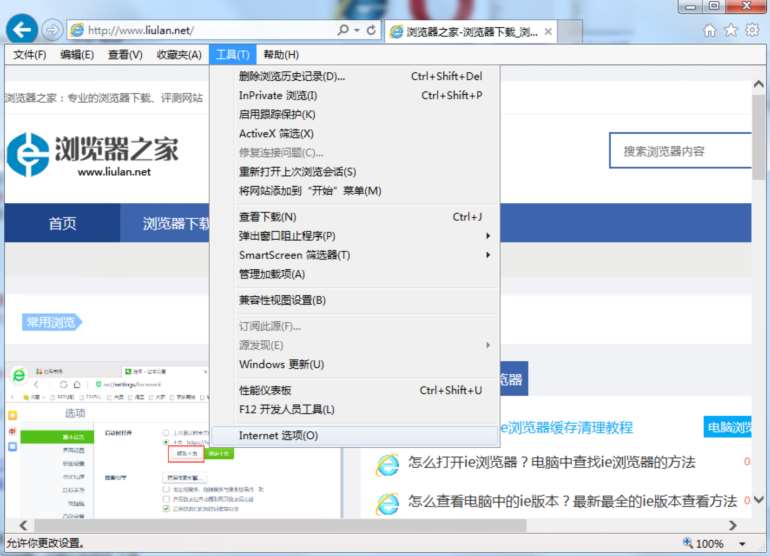Click the horizontal scrollbar right arrow
This screenshot has height=556, width=770.
click(733, 526)
